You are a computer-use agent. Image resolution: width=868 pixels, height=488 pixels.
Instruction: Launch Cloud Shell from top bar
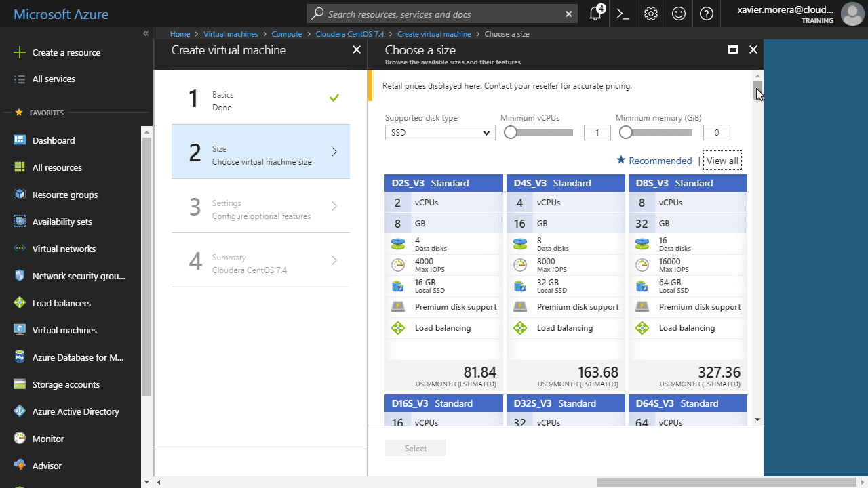[x=623, y=14]
